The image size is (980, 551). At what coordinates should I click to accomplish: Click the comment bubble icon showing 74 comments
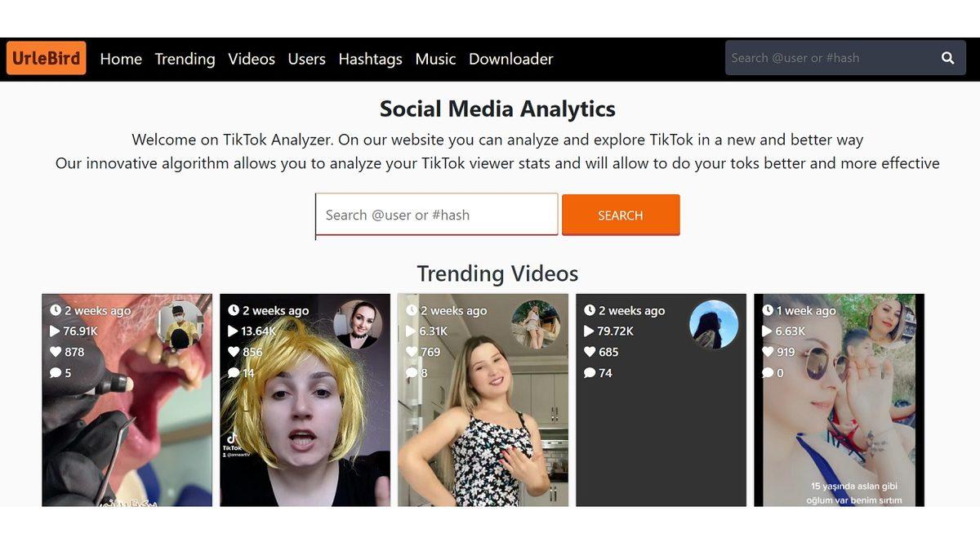[590, 373]
